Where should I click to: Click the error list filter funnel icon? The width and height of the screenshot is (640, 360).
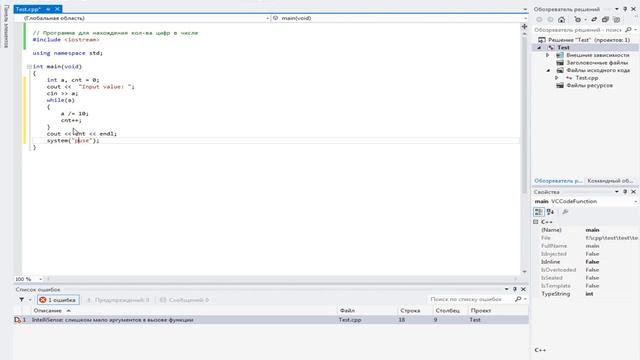click(x=21, y=300)
